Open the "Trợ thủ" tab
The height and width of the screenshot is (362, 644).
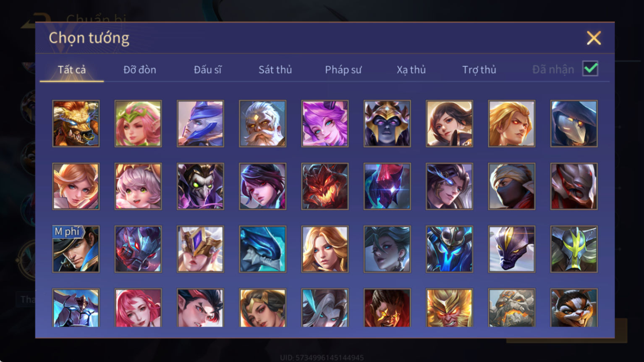tap(479, 70)
